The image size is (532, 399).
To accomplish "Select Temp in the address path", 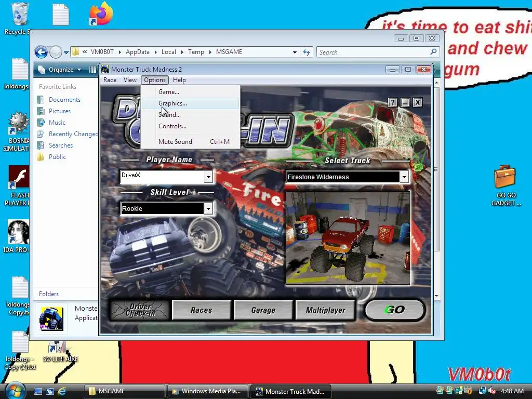I will [x=196, y=52].
